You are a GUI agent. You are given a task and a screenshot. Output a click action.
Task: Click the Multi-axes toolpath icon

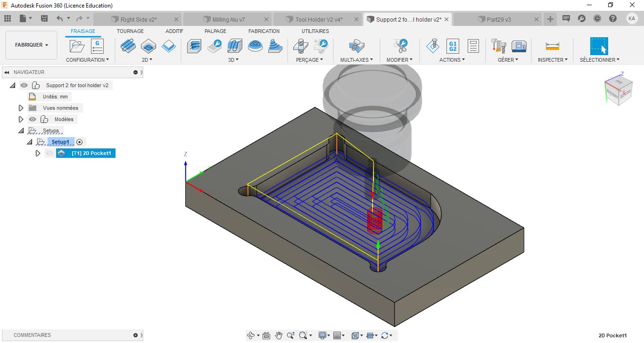click(356, 46)
